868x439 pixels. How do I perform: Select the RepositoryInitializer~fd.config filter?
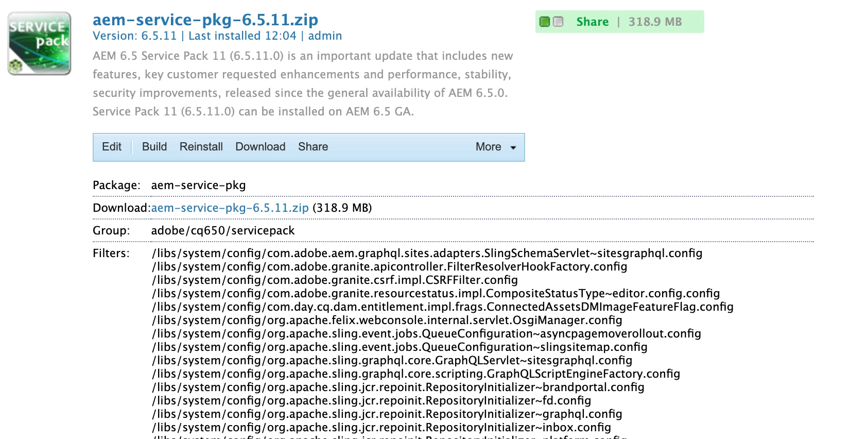tap(372, 400)
